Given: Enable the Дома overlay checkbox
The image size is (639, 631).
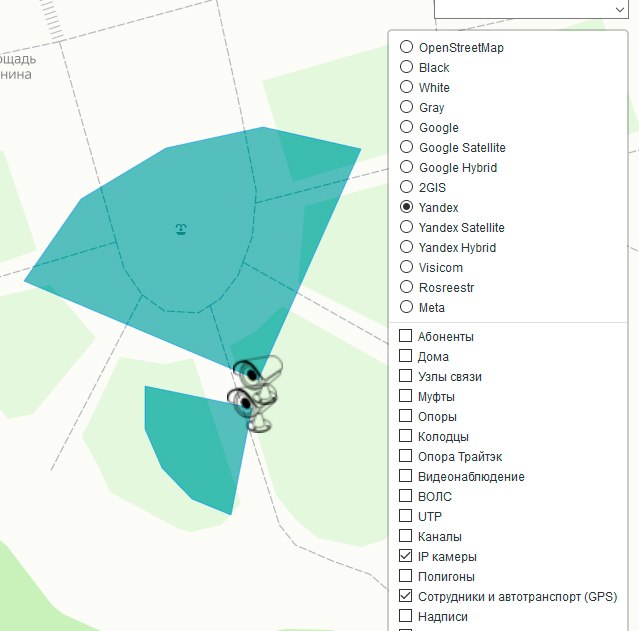Looking at the screenshot, I should point(405,355).
